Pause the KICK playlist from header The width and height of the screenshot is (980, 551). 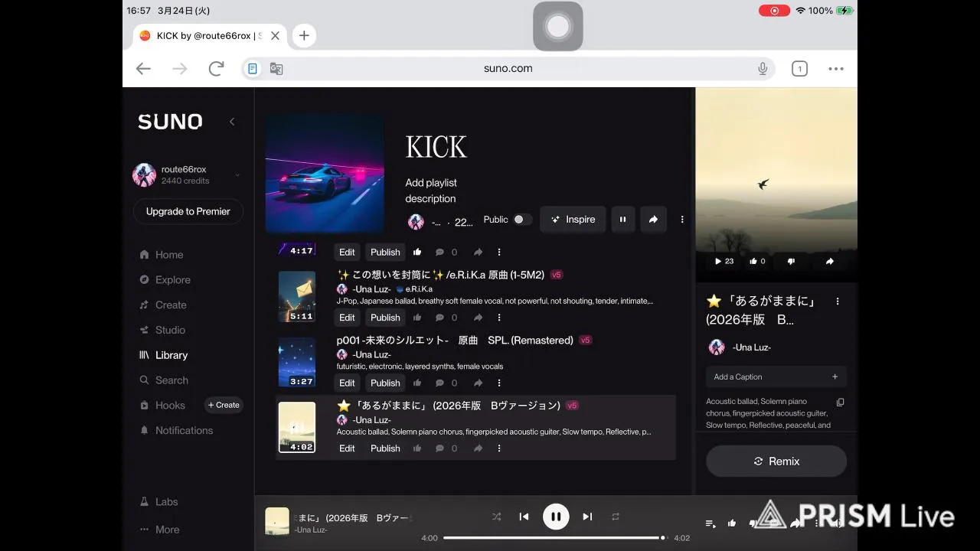pyautogui.click(x=622, y=220)
